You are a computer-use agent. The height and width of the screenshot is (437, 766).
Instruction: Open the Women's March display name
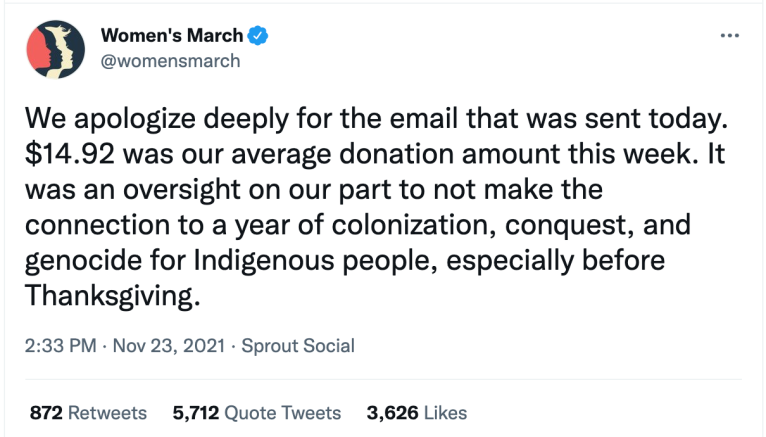click(172, 36)
